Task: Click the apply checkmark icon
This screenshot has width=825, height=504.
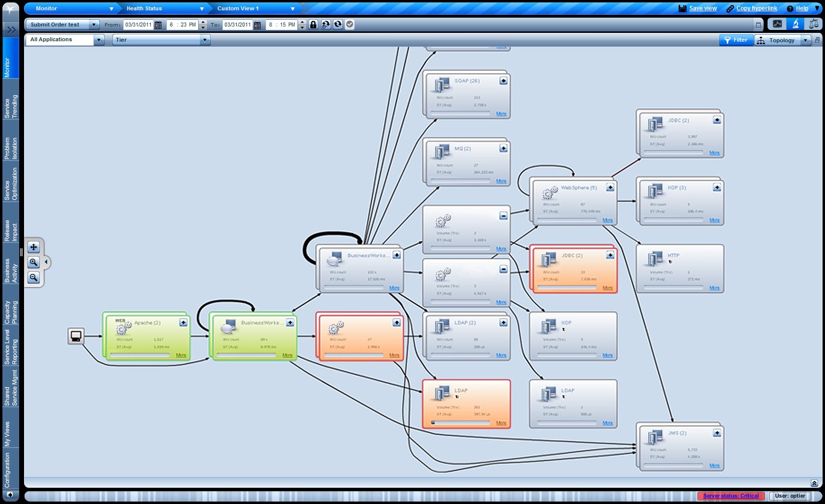Action: (x=350, y=25)
